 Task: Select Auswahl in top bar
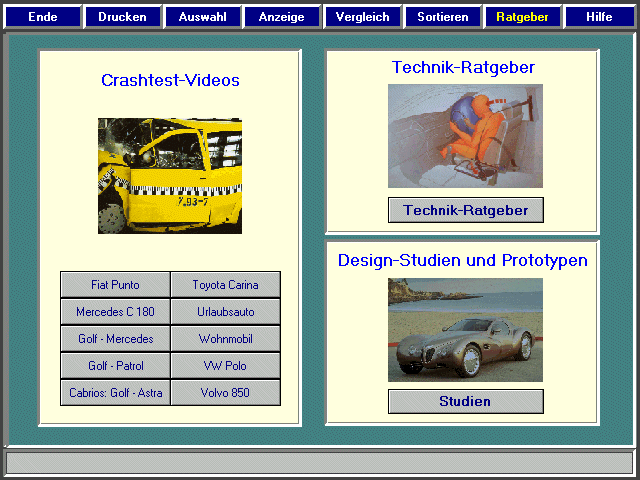tap(202, 17)
